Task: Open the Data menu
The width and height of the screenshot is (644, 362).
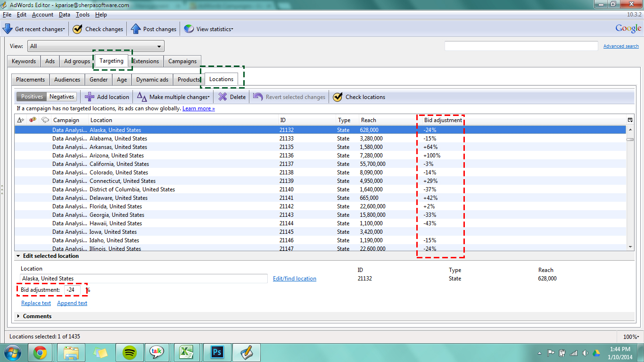Action: click(x=65, y=15)
